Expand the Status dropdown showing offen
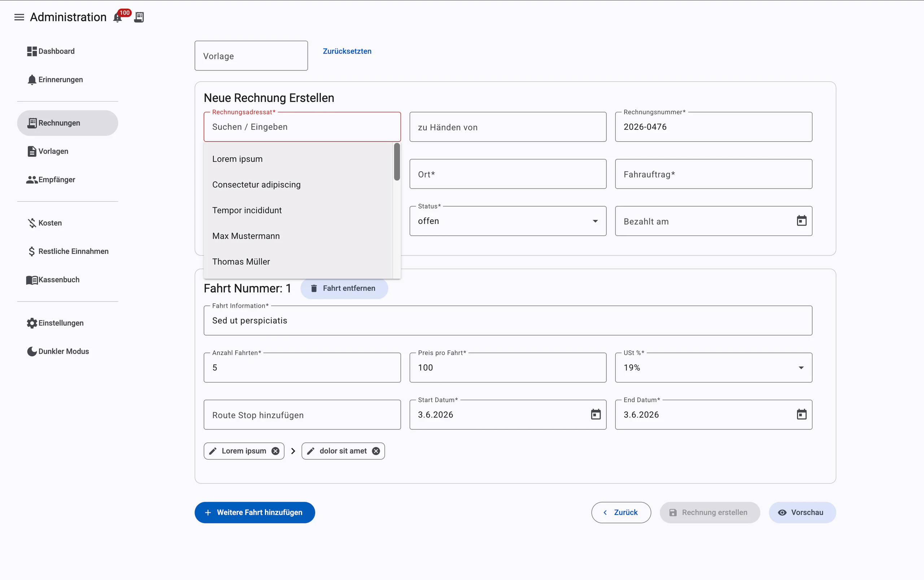The image size is (924, 580). 507,221
